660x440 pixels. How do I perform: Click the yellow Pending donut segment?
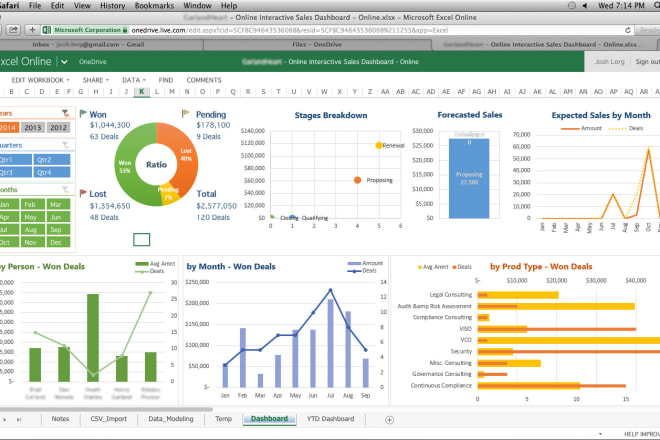point(170,194)
